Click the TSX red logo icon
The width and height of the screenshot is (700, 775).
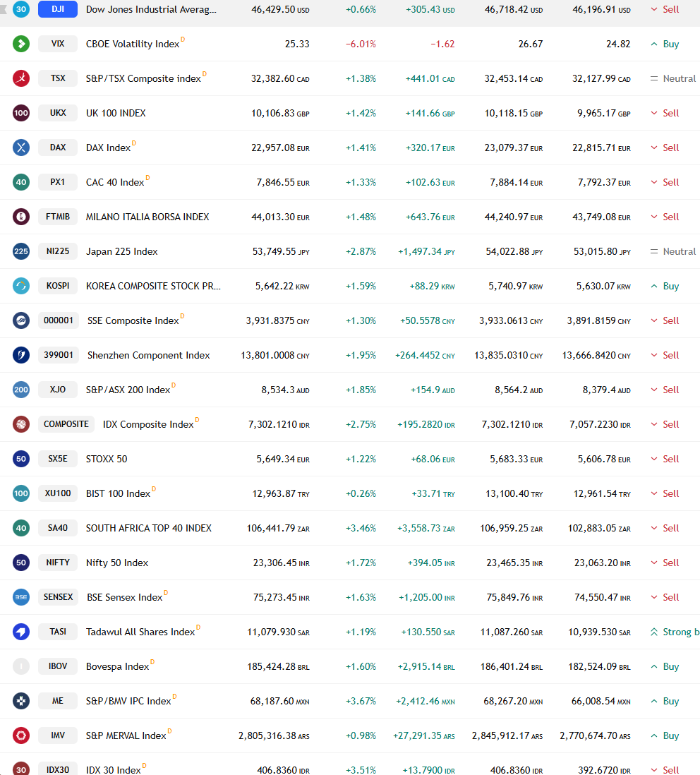pos(20,78)
